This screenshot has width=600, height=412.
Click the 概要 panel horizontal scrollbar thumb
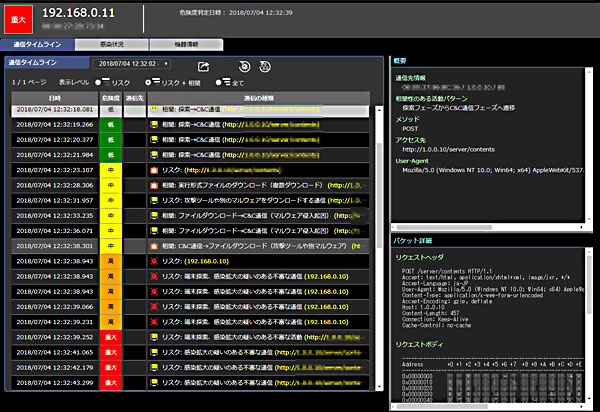(444, 228)
